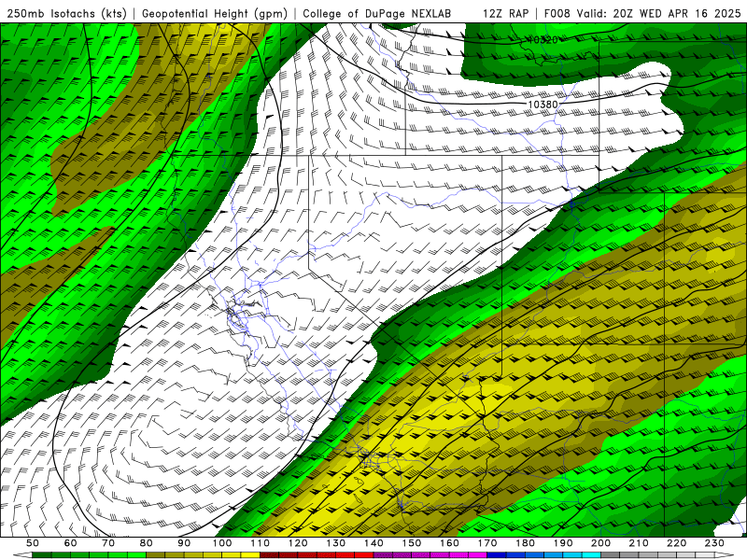Click the 10380 height contour label

pos(543,104)
